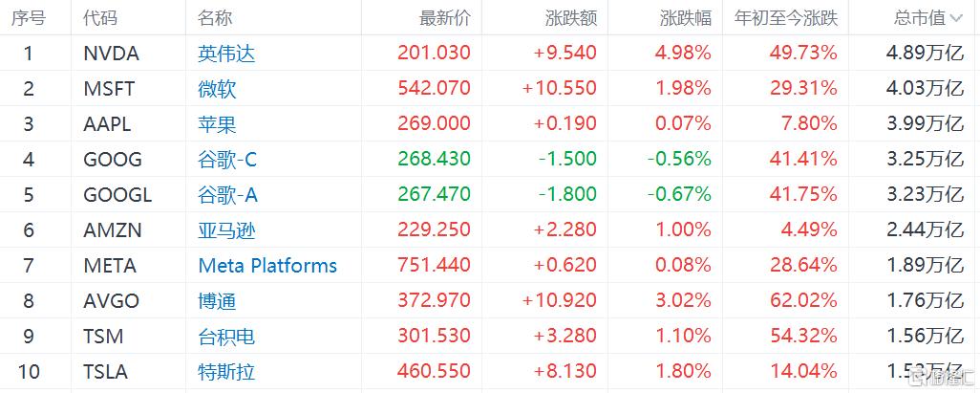
Task: Select the NVDA ticker code
Action: pyautogui.click(x=111, y=54)
